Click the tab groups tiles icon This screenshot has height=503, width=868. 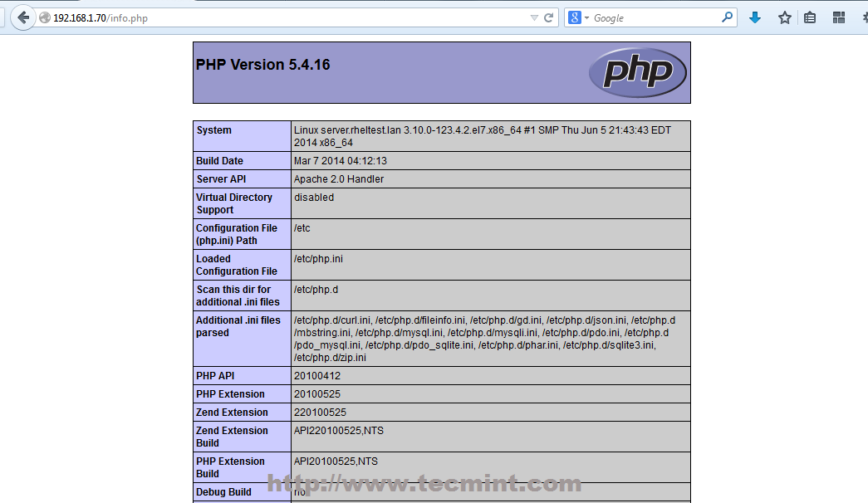click(x=839, y=17)
